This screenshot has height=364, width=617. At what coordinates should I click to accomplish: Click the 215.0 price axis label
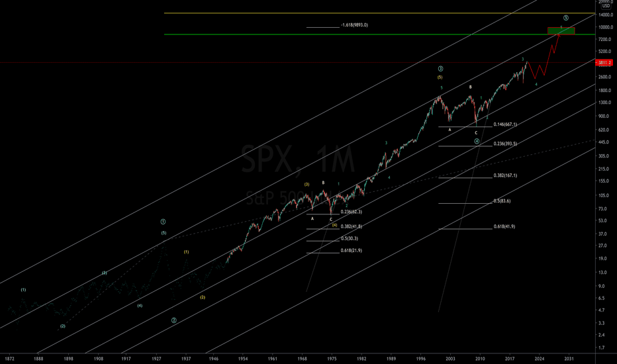click(604, 169)
